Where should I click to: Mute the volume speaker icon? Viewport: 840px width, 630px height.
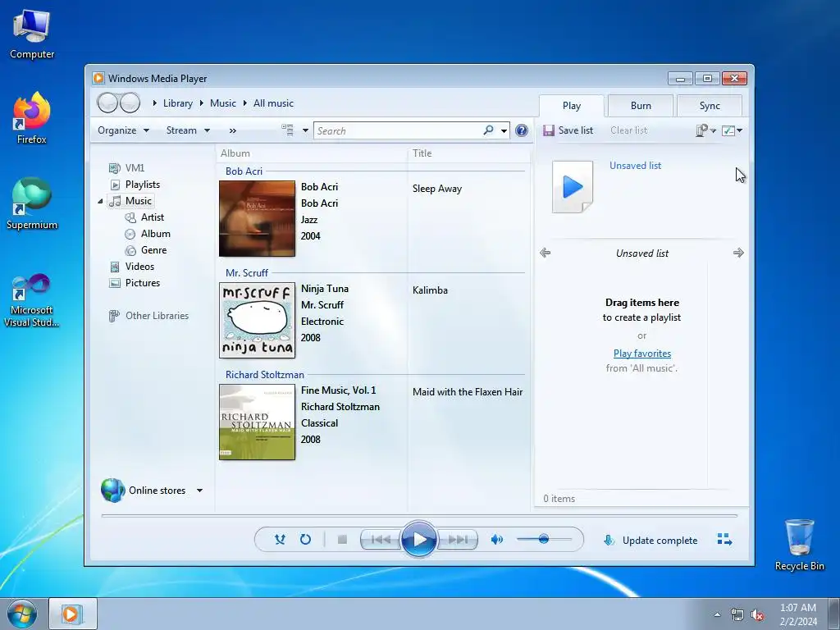pyautogui.click(x=496, y=540)
